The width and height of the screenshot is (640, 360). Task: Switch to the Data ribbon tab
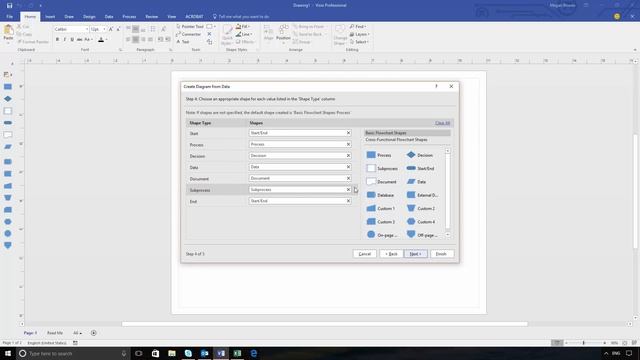pos(109,17)
